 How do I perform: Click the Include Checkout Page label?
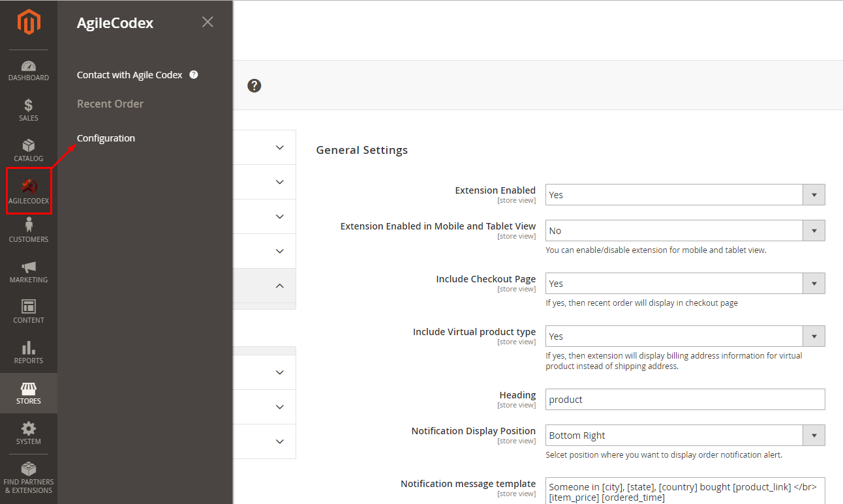486,279
